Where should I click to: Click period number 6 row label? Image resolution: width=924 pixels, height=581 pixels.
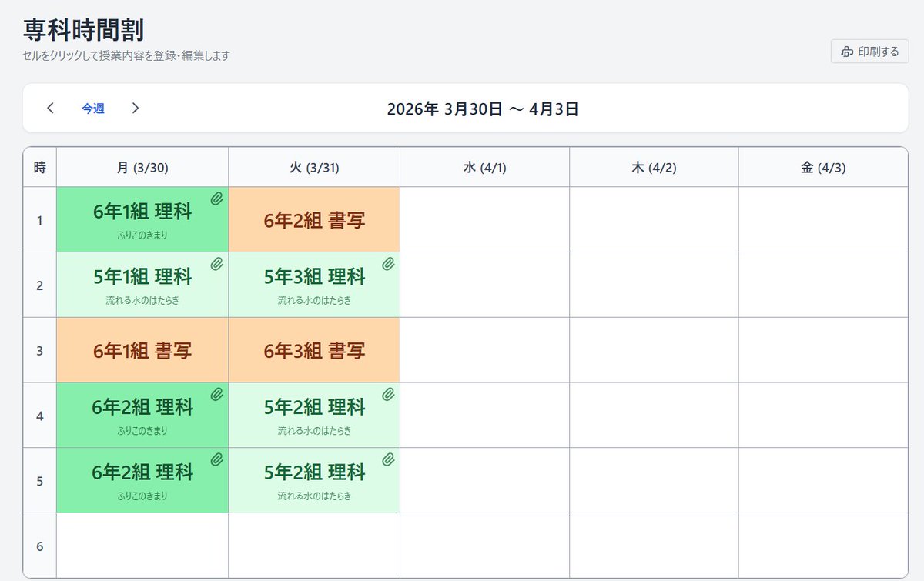click(x=40, y=546)
